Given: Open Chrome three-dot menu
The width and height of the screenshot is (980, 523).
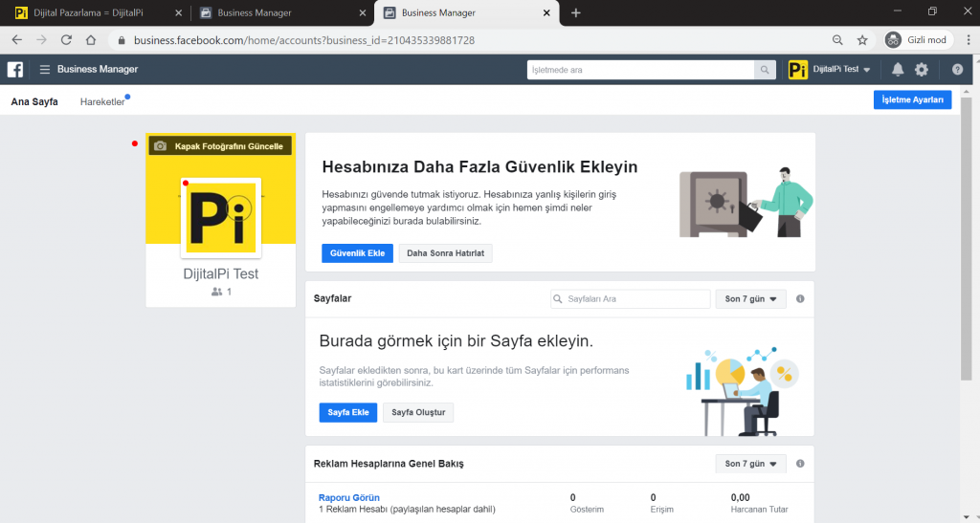Looking at the screenshot, I should [x=969, y=40].
